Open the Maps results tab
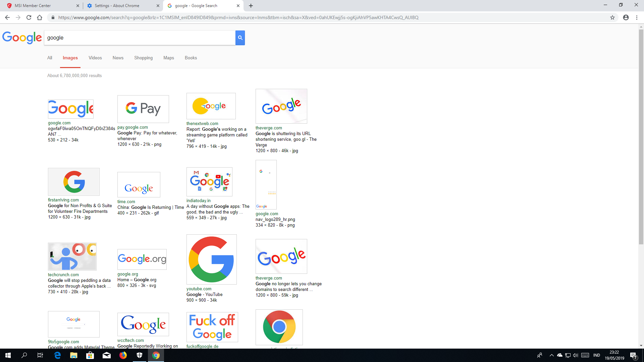 pos(169,58)
